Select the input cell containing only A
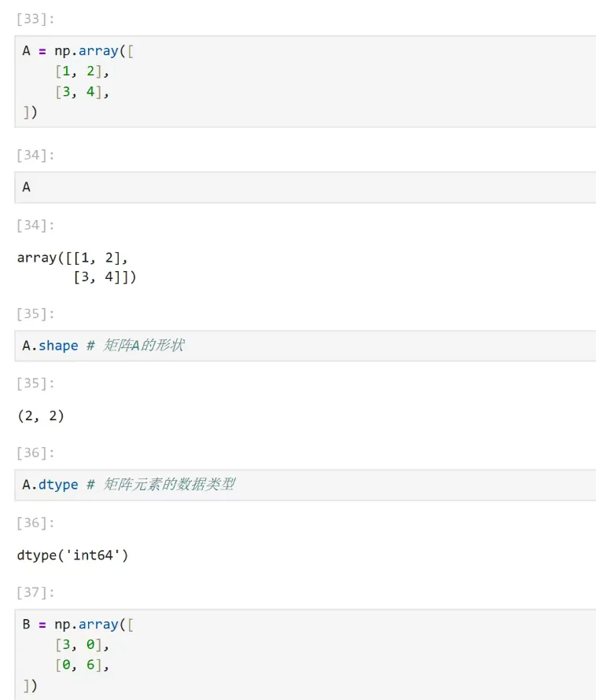Screen dimensions: 596x700 305,188
